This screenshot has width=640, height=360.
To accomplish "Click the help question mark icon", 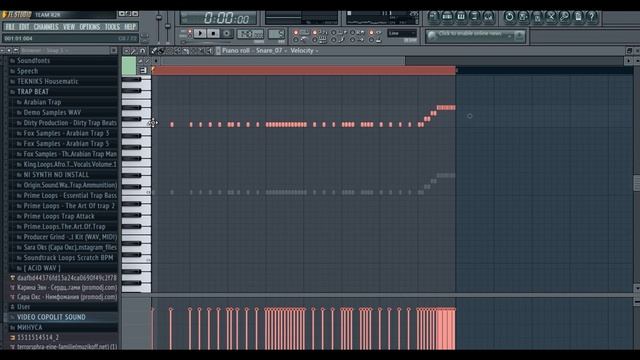I will [592, 17].
